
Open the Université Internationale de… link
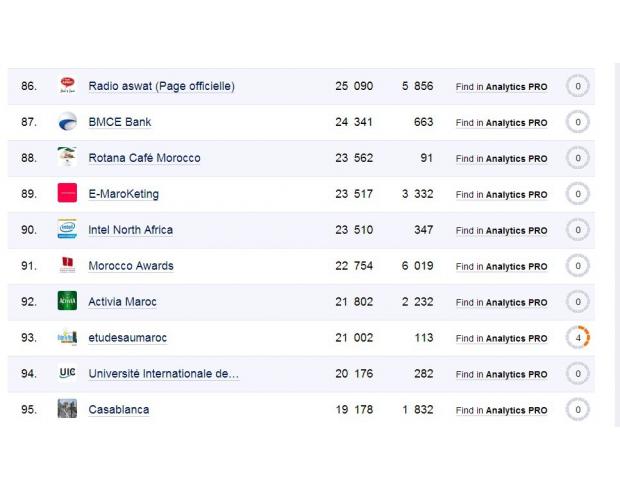pos(163,374)
